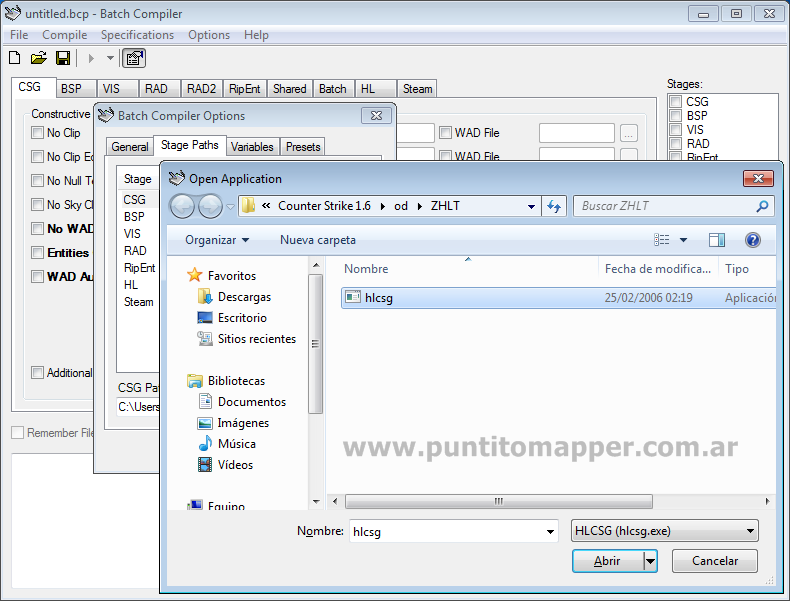Click the first WAD File browse button

pyautogui.click(x=628, y=133)
